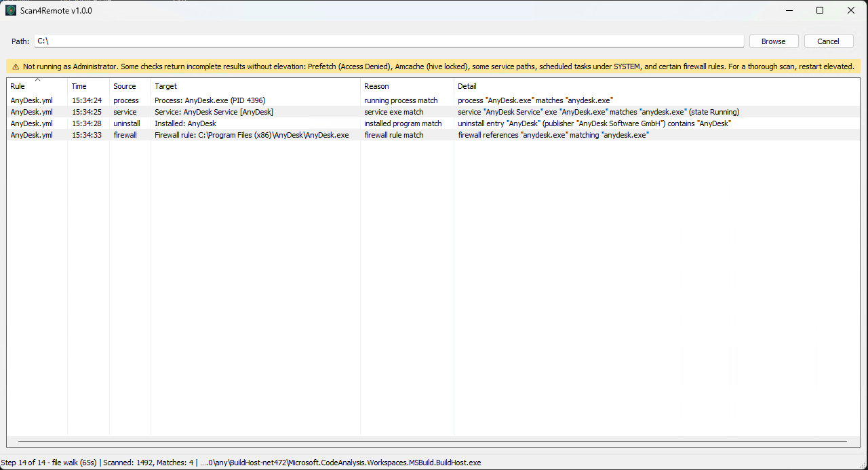
Task: Minimize the Scan4Remote window
Action: coord(789,10)
